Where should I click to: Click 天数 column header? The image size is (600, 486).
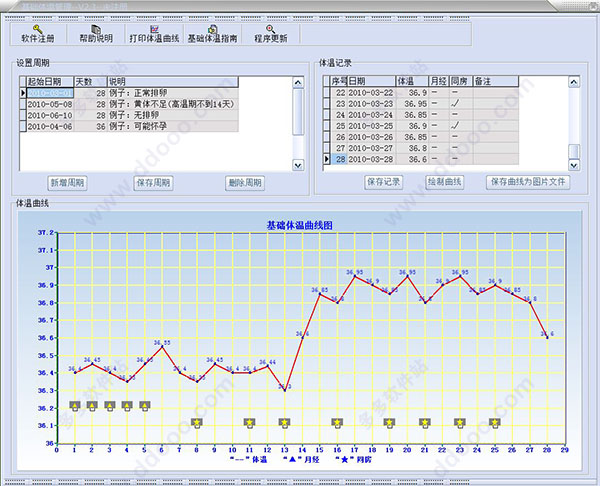coord(90,82)
